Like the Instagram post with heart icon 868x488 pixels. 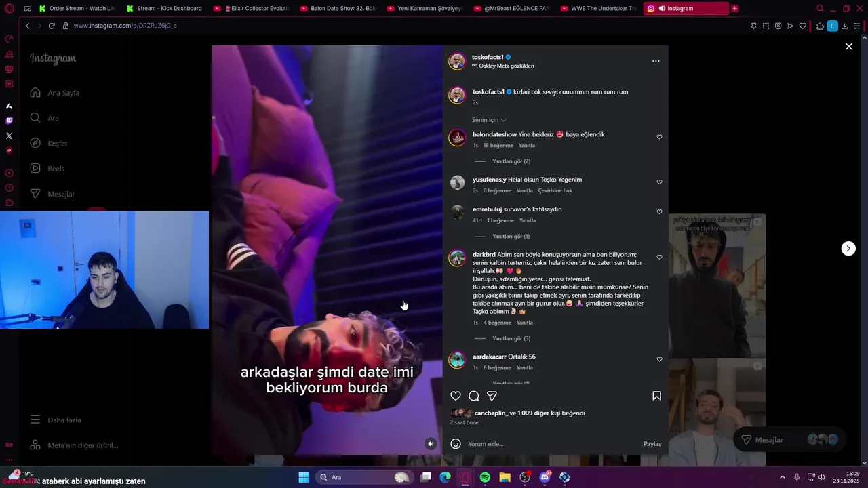[x=456, y=396]
